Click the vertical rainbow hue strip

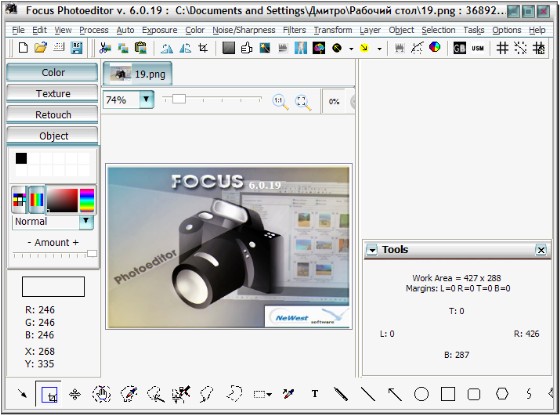tap(87, 201)
